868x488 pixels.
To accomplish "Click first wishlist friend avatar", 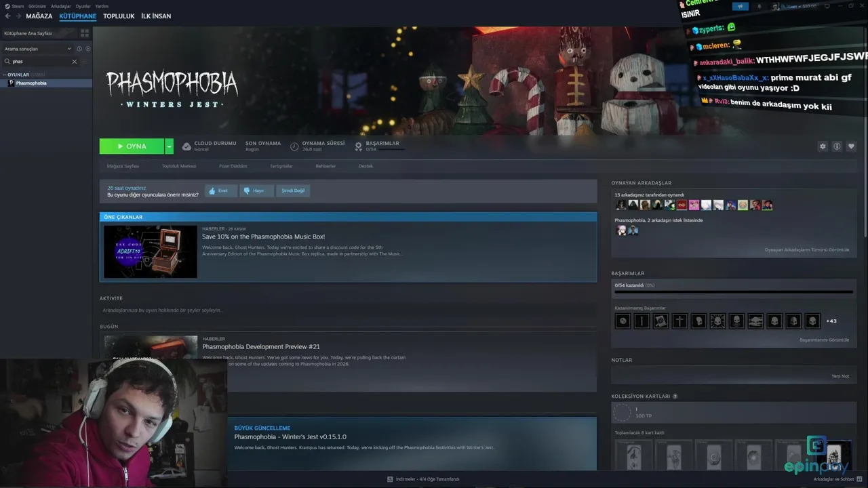I will (620, 230).
